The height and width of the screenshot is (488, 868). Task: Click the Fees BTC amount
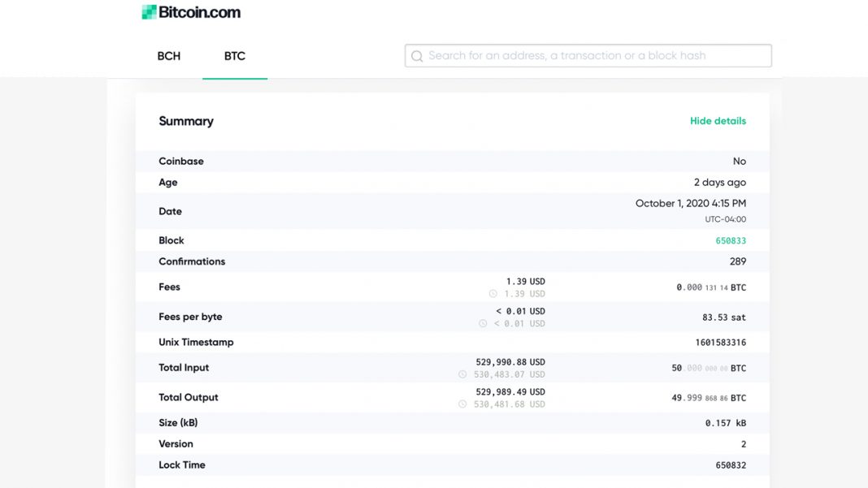[x=711, y=287]
